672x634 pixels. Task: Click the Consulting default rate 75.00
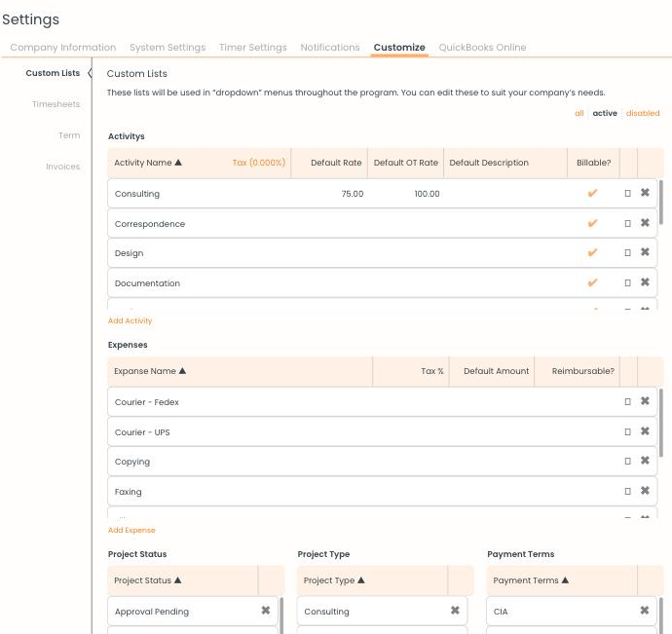tap(353, 194)
